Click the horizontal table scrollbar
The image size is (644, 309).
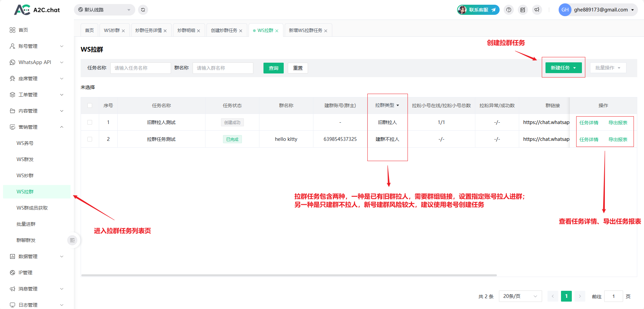[x=289, y=275]
